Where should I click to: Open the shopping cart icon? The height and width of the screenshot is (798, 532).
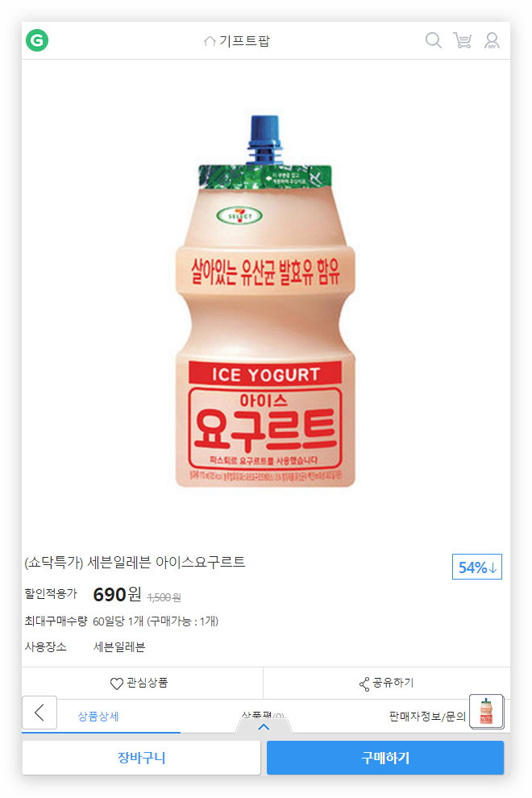[x=462, y=40]
